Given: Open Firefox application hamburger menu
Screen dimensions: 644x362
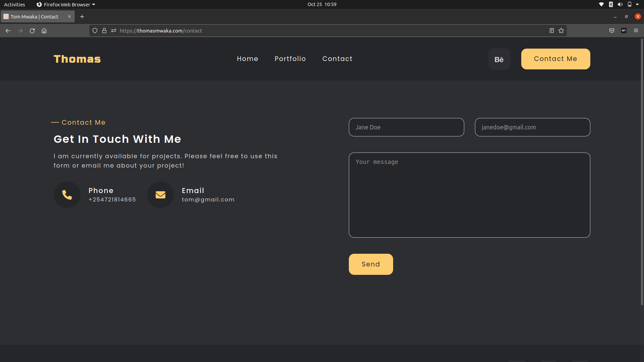Looking at the screenshot, I should (x=636, y=31).
